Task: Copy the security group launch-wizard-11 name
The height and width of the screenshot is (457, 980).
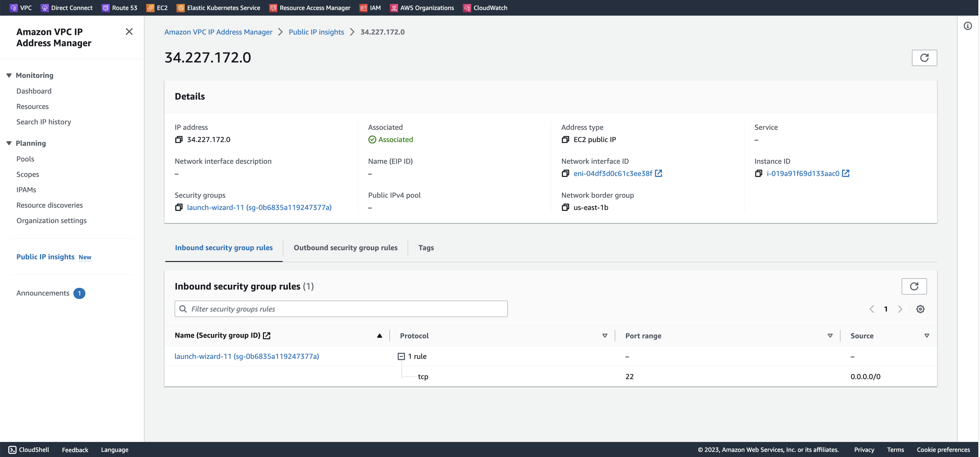Action: pos(178,207)
